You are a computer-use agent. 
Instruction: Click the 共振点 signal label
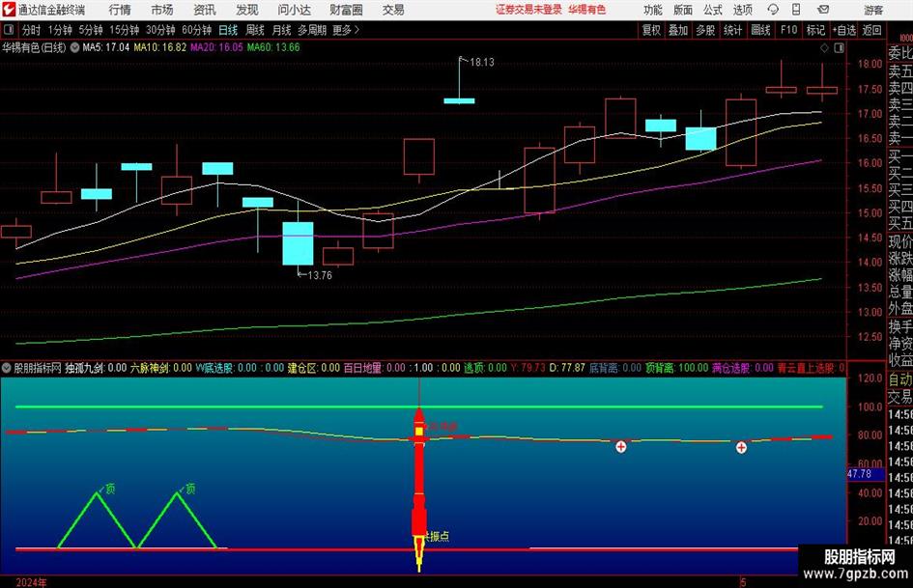coord(437,537)
